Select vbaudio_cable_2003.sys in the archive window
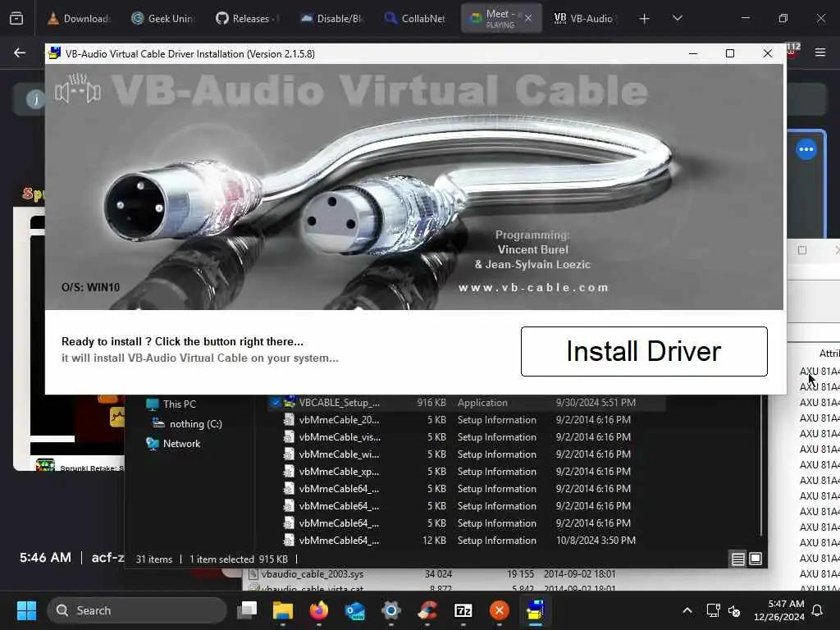Image resolution: width=840 pixels, height=630 pixels. [x=313, y=573]
